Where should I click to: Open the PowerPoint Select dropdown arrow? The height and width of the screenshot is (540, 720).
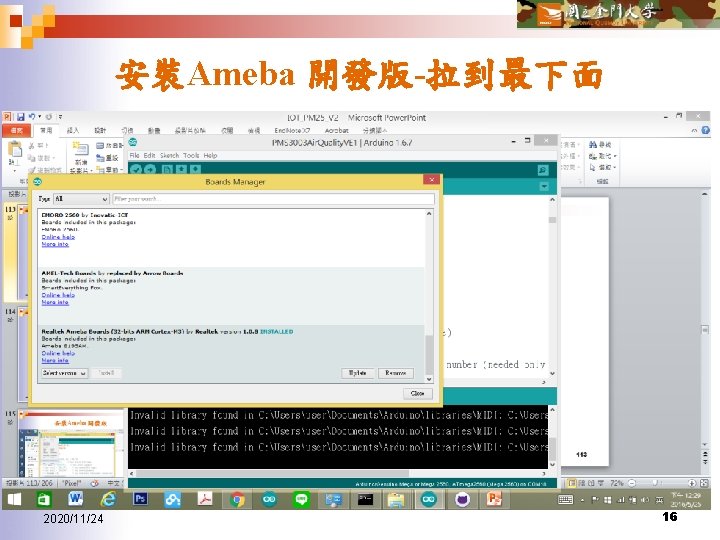click(x=615, y=168)
